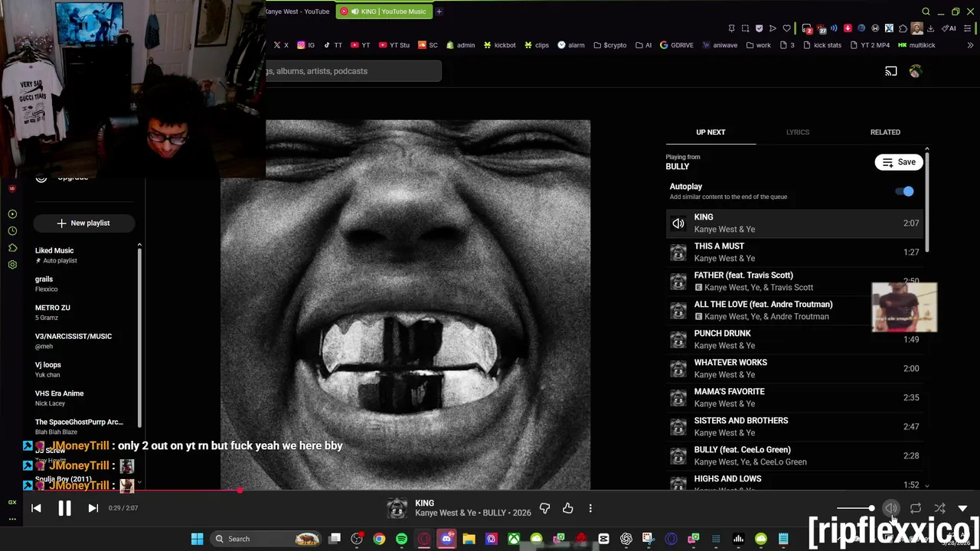Image resolution: width=980 pixels, height=551 pixels.
Task: Open the Vj loops playlist
Action: (x=83, y=370)
